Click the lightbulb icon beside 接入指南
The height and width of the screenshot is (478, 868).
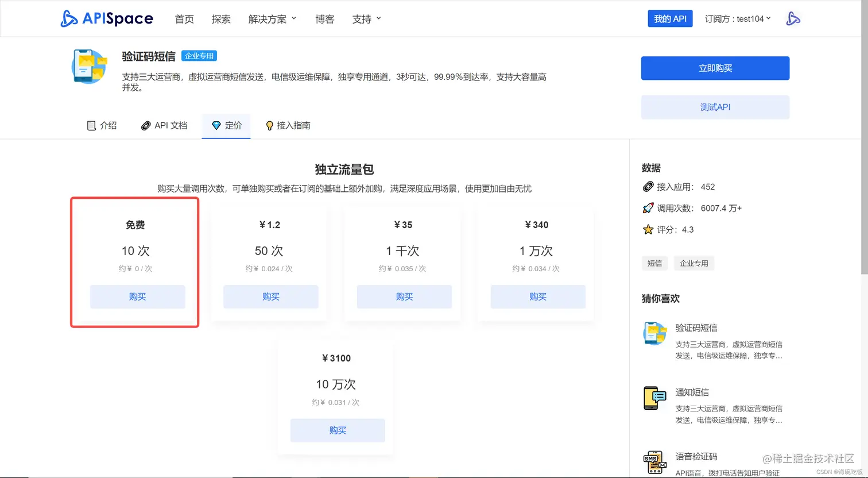point(270,125)
